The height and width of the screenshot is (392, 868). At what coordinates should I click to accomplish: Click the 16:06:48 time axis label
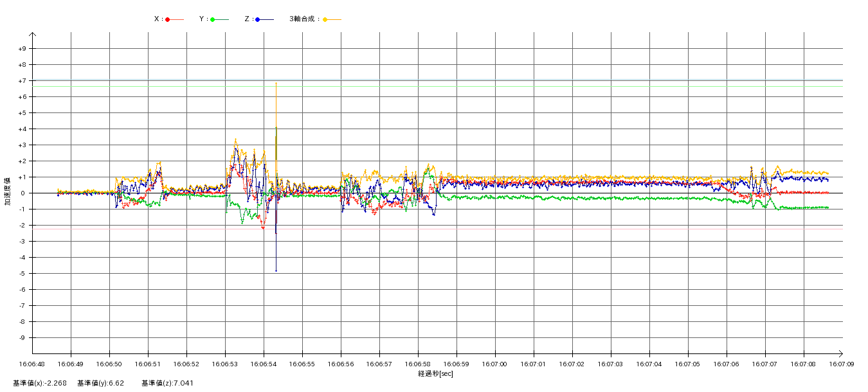(32, 364)
